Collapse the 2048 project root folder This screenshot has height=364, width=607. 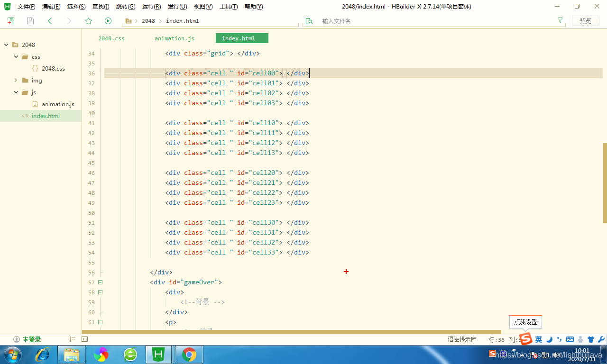pyautogui.click(x=6, y=45)
